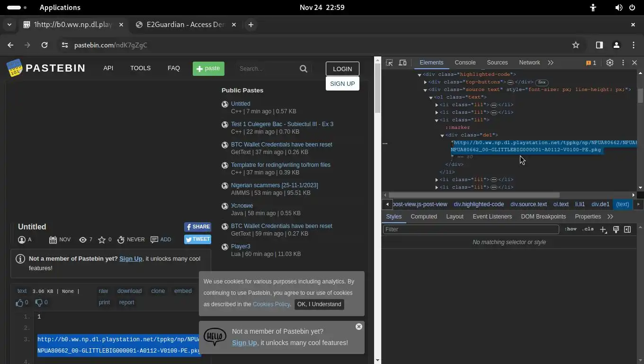Show the DevTools issues counter
Viewport: 644px width, 364px height.
(591, 63)
